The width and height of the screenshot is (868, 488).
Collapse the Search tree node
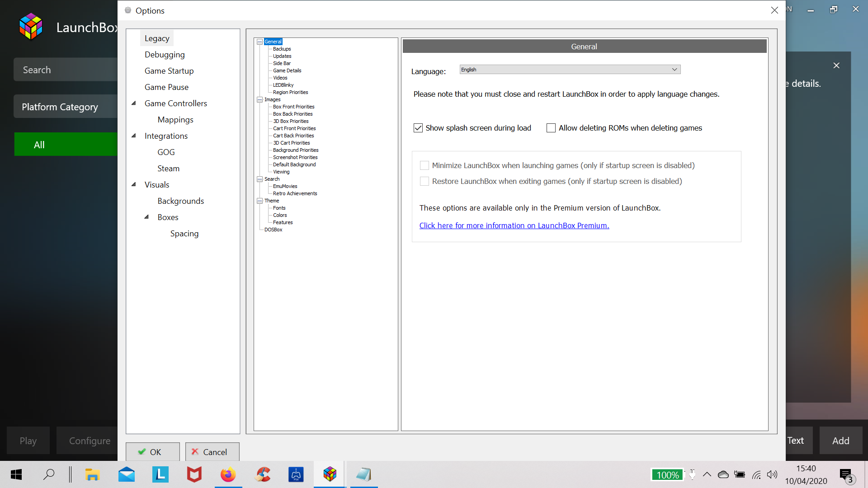[260, 179]
